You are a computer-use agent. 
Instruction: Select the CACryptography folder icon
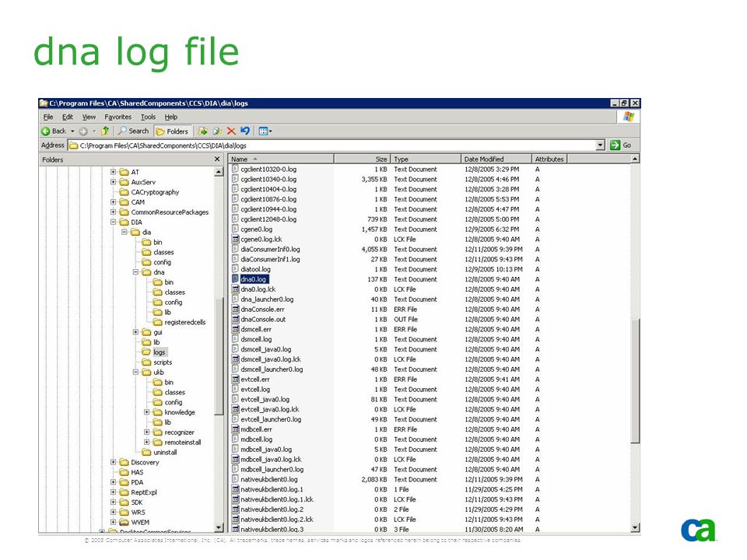coord(124,192)
